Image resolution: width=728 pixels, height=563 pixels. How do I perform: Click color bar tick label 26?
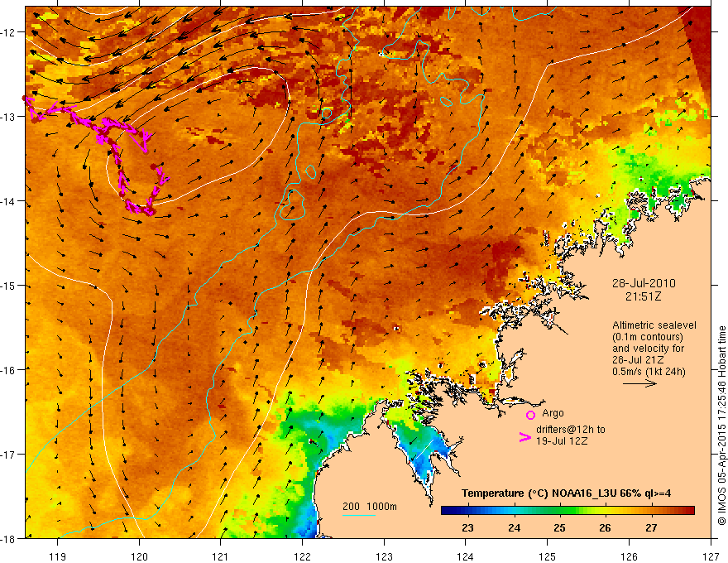605,527
